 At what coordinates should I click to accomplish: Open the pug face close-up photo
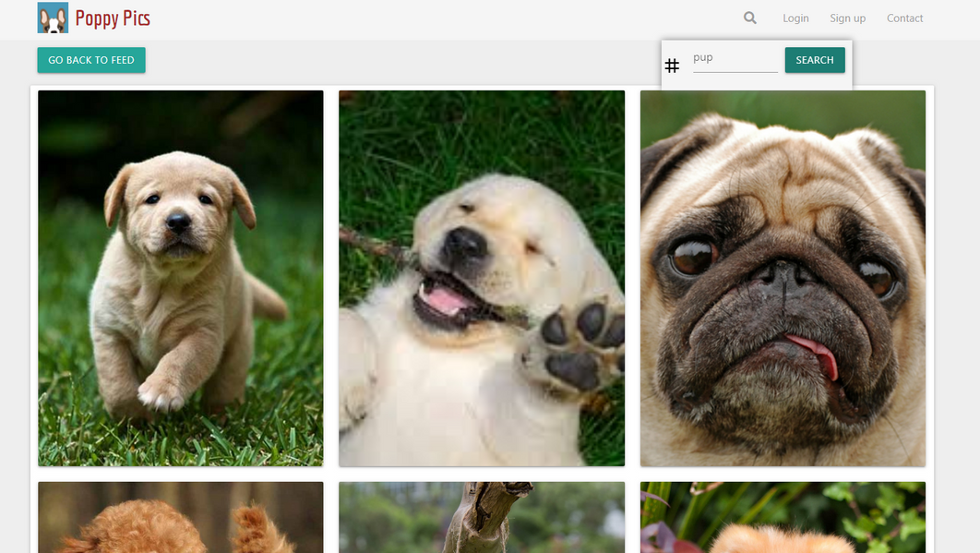(x=783, y=279)
